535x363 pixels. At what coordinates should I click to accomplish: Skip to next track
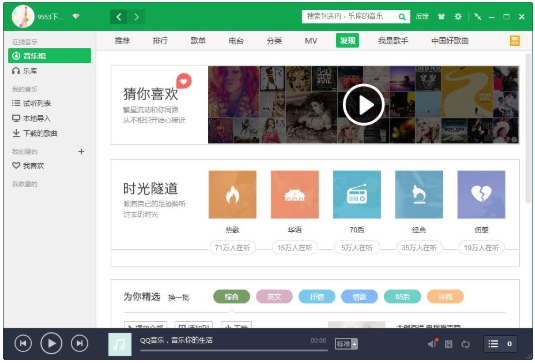[x=79, y=343]
